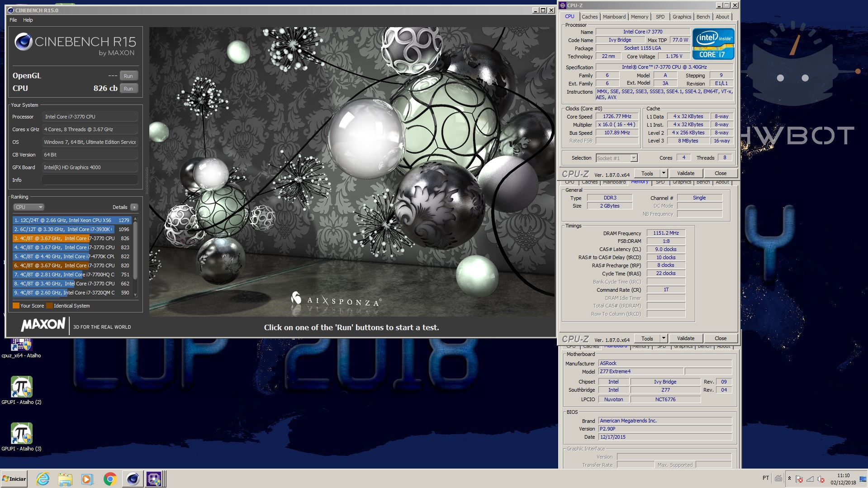Open Windows Media Player from taskbar

[x=87, y=479]
